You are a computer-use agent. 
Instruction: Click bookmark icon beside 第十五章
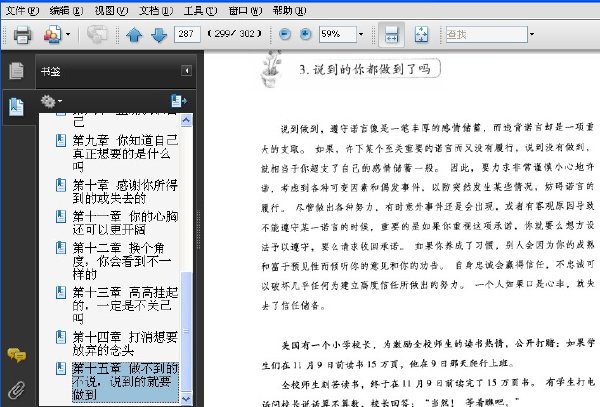click(x=61, y=368)
